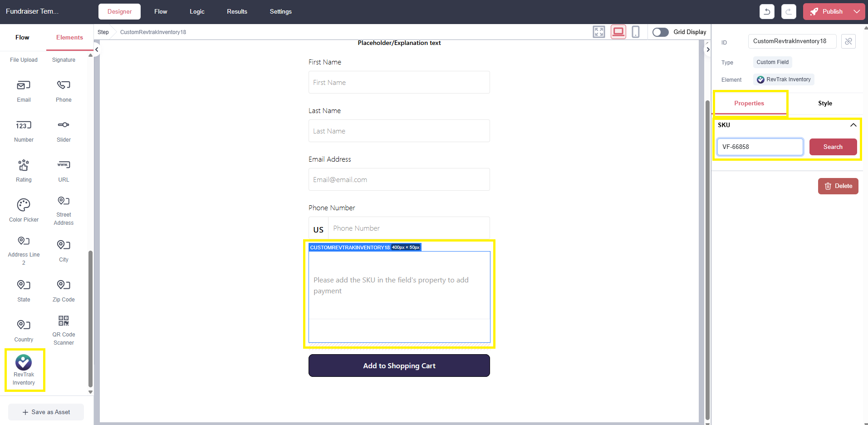Viewport: 868px width, 425px height.
Task: Click the CustomRevtrakInventory18 breadcrumb
Action: tap(153, 32)
